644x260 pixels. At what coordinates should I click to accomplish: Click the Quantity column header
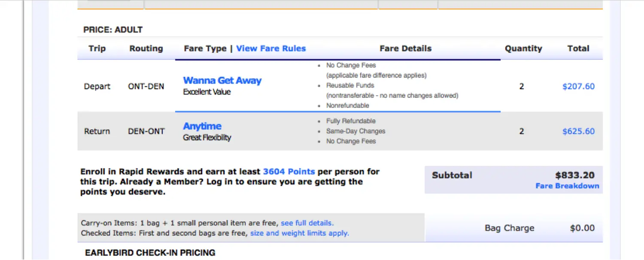pyautogui.click(x=523, y=48)
